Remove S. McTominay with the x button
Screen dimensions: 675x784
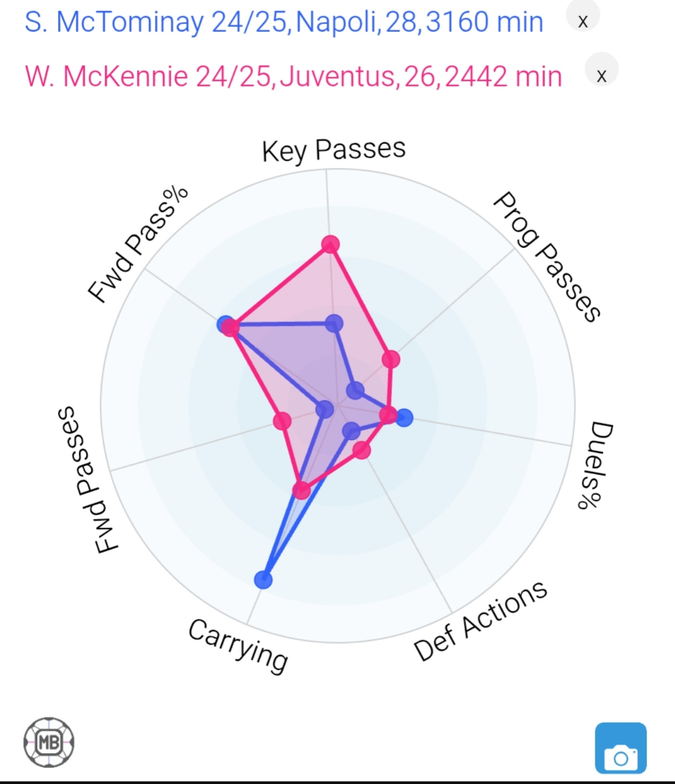tap(583, 22)
